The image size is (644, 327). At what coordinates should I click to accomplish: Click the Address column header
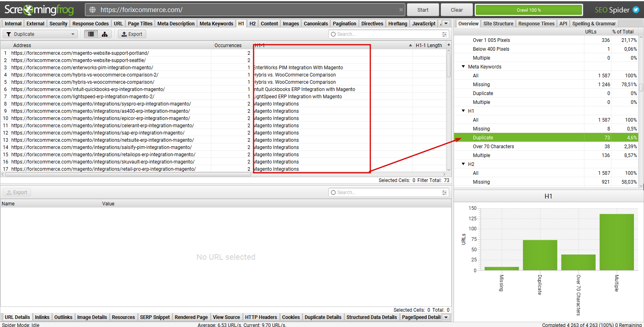tap(112, 45)
